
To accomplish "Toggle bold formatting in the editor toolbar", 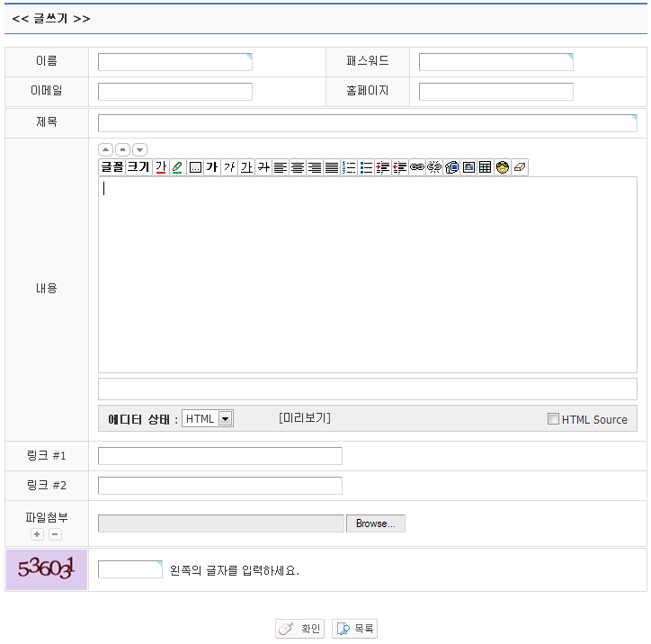I will (212, 167).
